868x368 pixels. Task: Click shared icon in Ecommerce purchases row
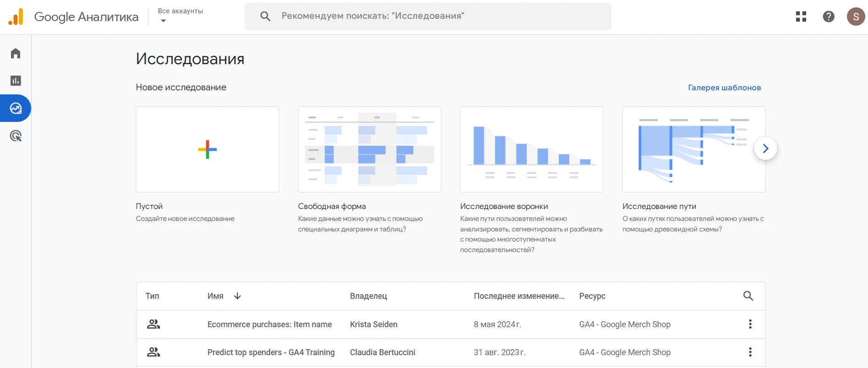tap(153, 324)
